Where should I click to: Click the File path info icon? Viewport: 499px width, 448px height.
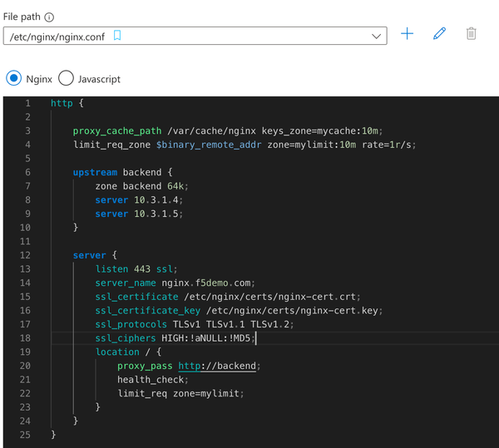click(49, 17)
